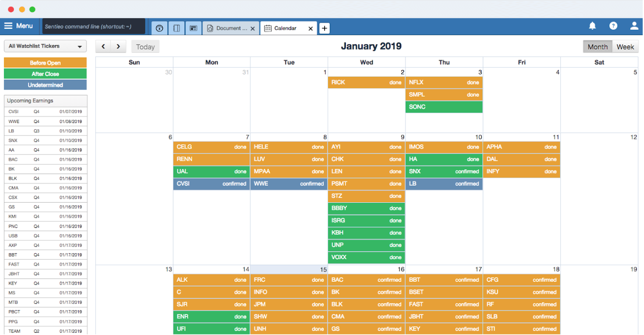Select KMI row in Upcoming Earnings

click(45, 216)
